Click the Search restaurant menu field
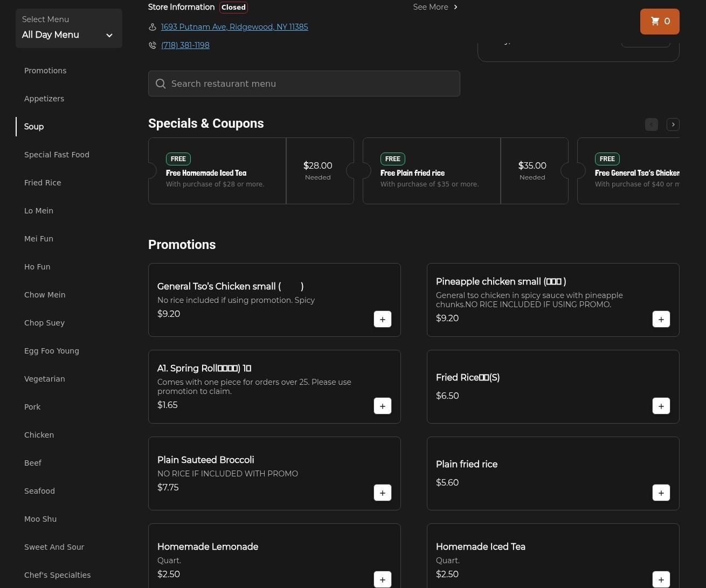This screenshot has width=706, height=588. [x=304, y=84]
